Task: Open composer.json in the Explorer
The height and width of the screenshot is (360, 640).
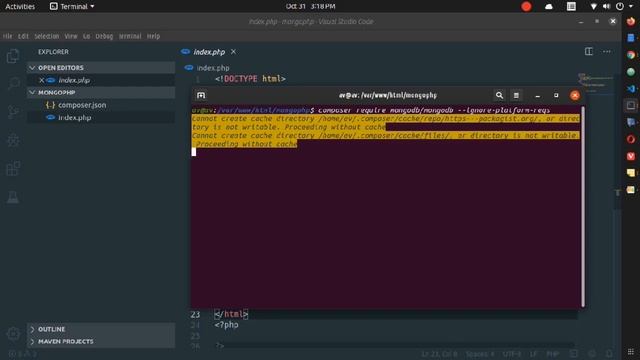Action: point(82,105)
